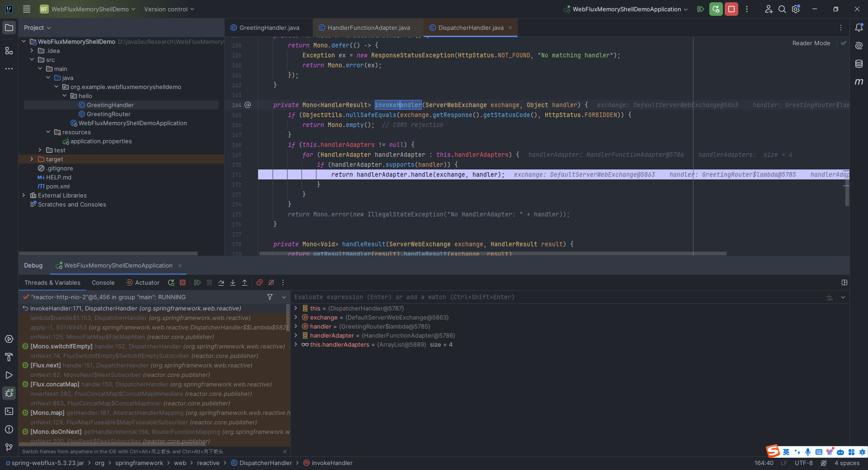The height and width of the screenshot is (470, 868).
Task: Step out of the current method
Action: click(x=245, y=283)
